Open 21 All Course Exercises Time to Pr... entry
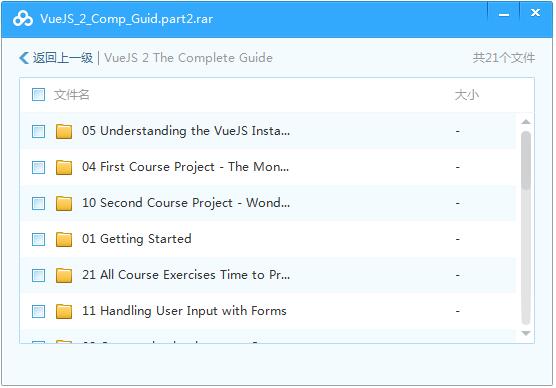Viewport: 556px width, 388px height. 186,275
